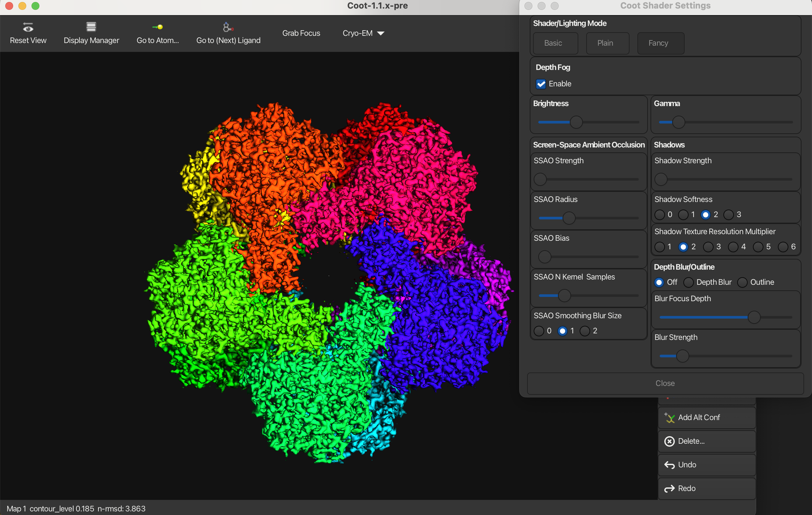812x515 pixels.
Task: Open the Display Manager icon
Action: (x=91, y=27)
